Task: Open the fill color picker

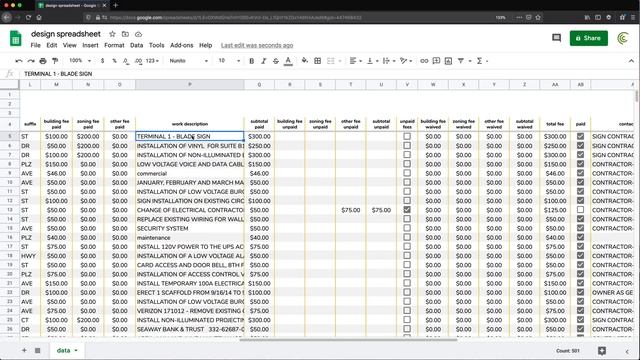Action: pyautogui.click(x=304, y=61)
